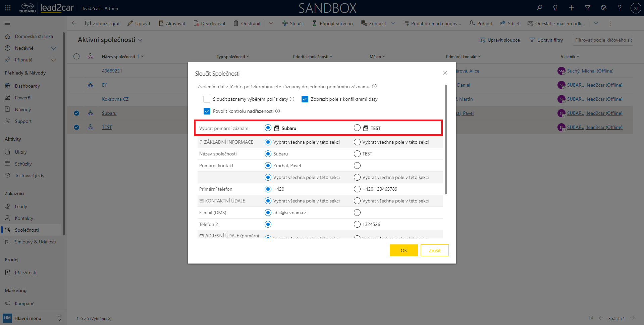The image size is (644, 325).
Task: Open Kontakty in the left navigation
Action: [24, 218]
